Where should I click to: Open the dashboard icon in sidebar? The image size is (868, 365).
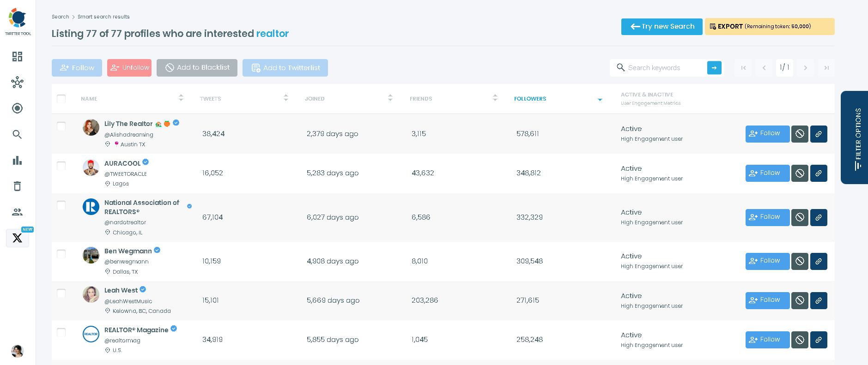(x=17, y=57)
